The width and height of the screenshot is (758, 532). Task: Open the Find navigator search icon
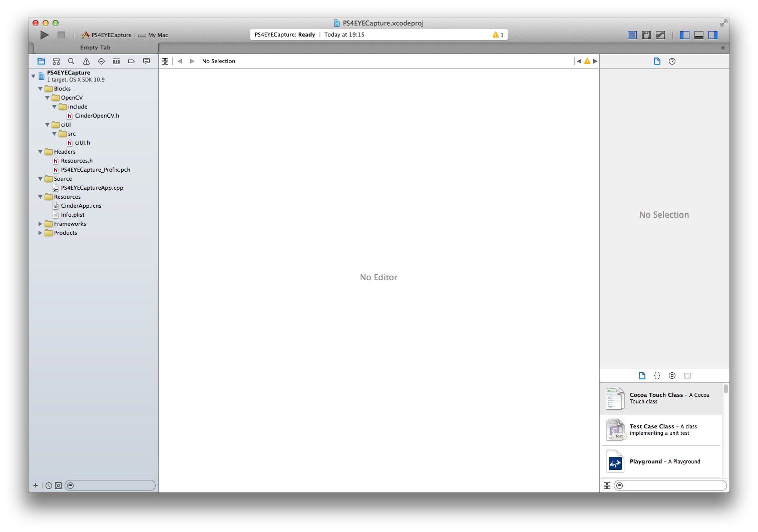[71, 61]
